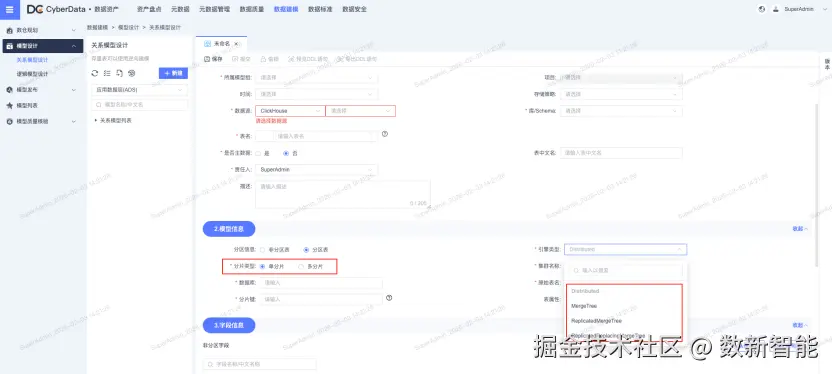Click the 数仓规划 home icon
The width and height of the screenshot is (832, 374).
(10, 30)
